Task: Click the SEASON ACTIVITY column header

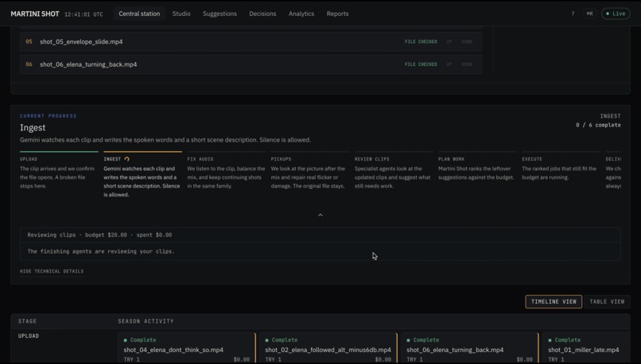Action: point(146,321)
